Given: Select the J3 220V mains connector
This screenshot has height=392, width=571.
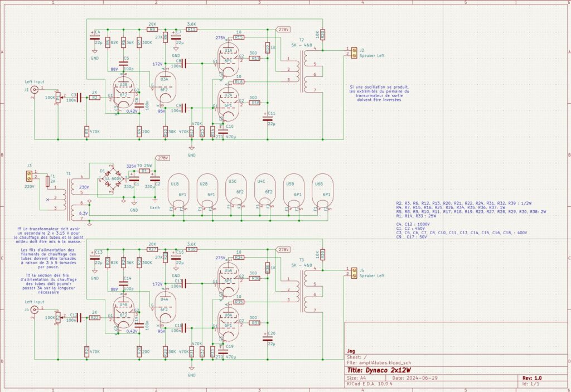Looking at the screenshot, I should 29,176.
